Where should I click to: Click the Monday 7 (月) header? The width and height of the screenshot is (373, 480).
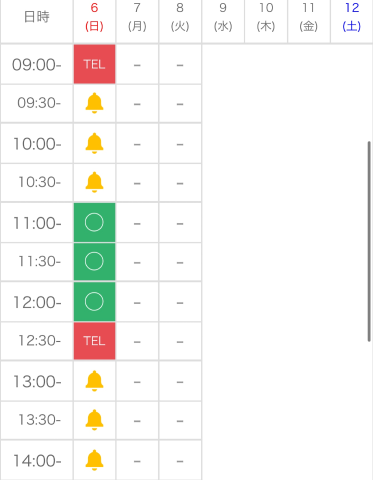pyautogui.click(x=137, y=17)
